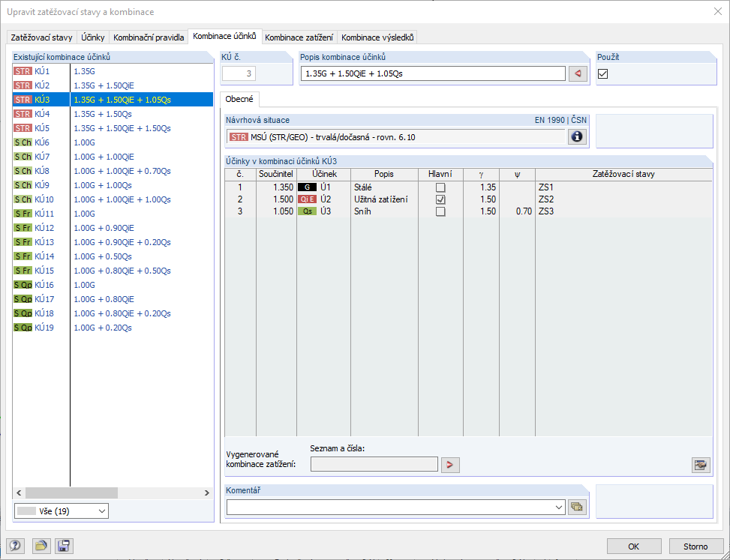
Task: Select the Kombinace účinků tab
Action: [224, 36]
